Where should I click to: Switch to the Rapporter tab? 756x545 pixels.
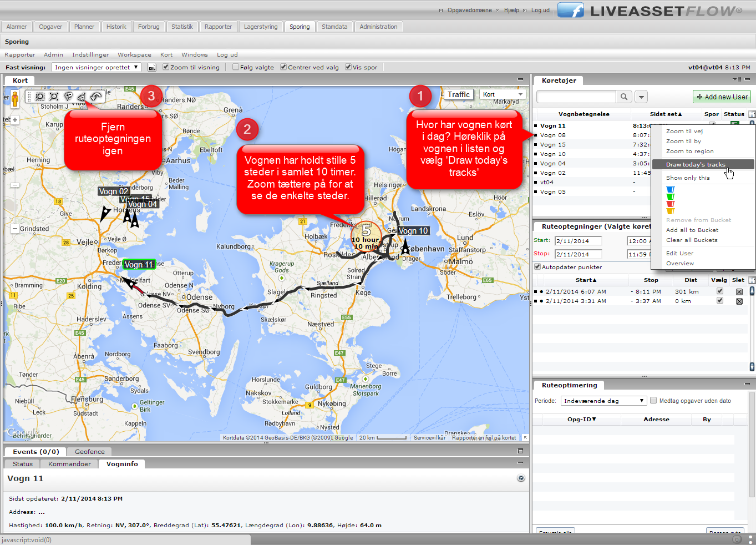pos(218,27)
